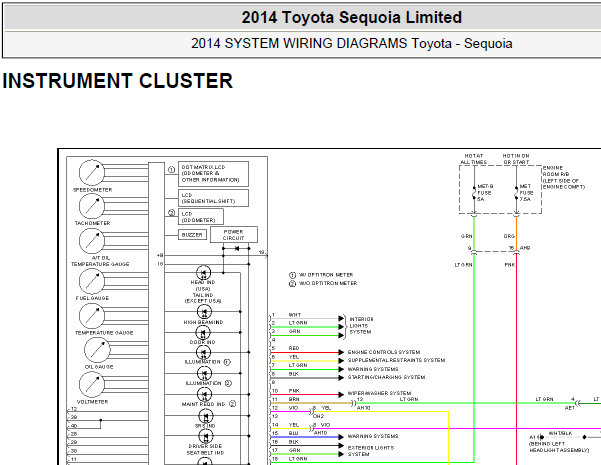Click the 'LCD (ODOMETER)' box
Image resolution: width=601 pixels, height=465 pixels.
click(201, 217)
